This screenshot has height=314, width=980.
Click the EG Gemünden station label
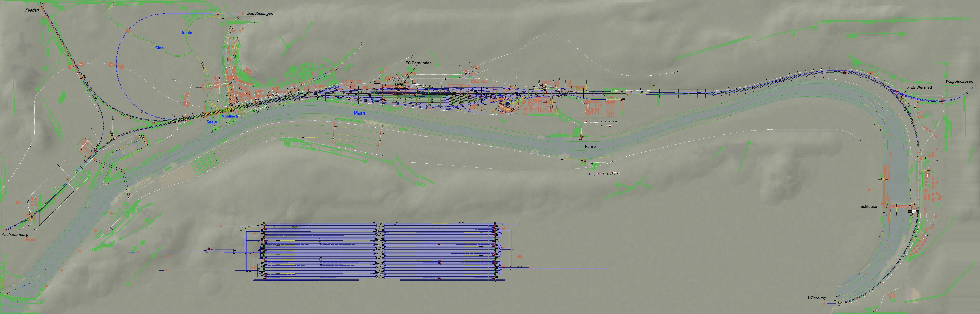418,63
